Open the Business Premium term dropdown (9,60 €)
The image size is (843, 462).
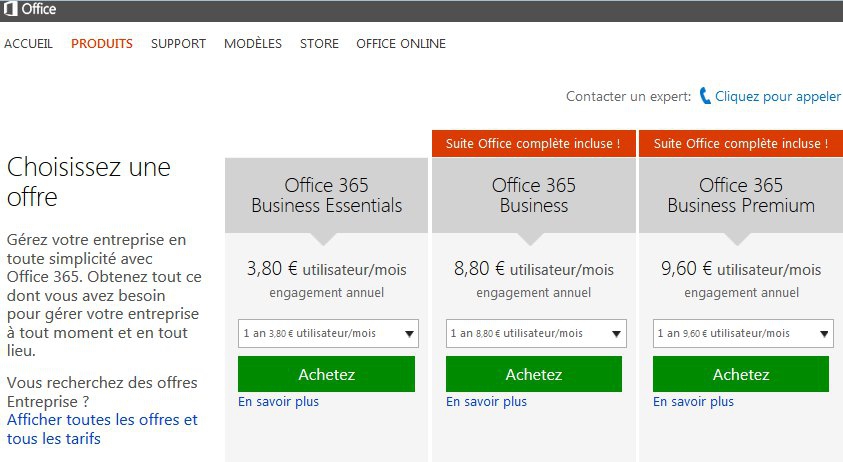743,333
